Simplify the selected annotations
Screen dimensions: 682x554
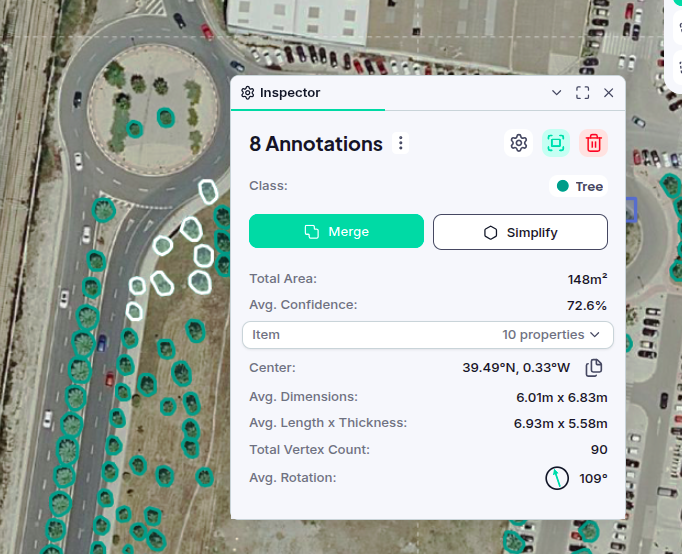click(x=520, y=232)
